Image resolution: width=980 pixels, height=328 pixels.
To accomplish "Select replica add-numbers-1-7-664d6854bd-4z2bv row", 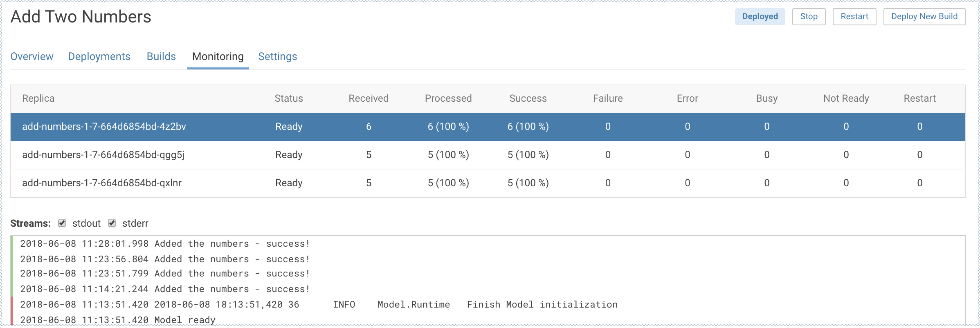I will (104, 127).
